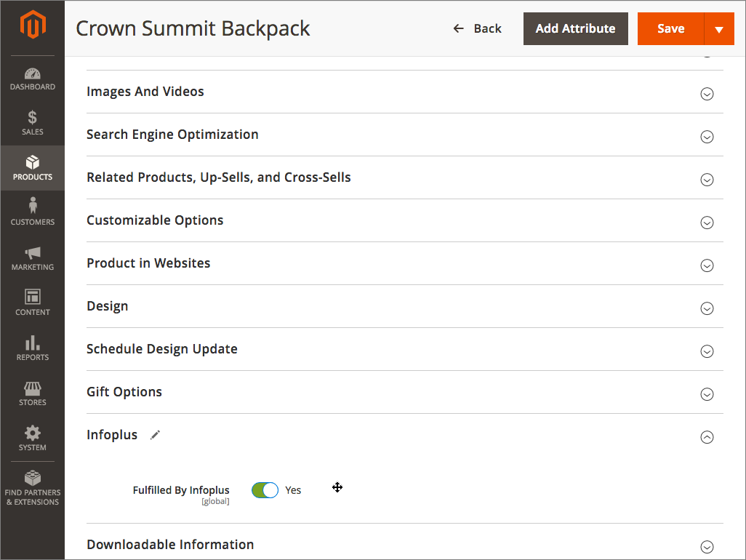Click the Add Attribute button

click(575, 29)
